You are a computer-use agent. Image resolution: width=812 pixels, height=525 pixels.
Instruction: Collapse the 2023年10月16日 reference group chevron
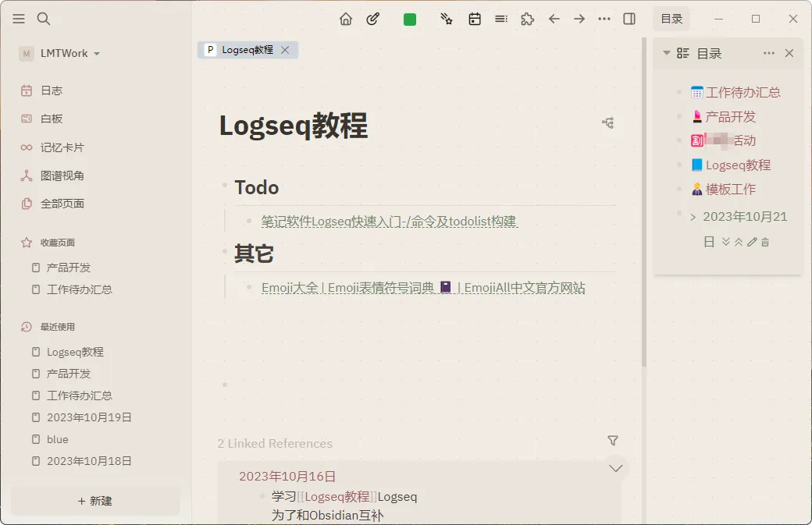[616, 468]
